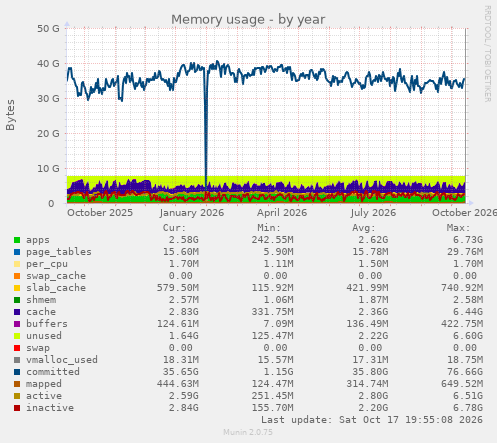This screenshot has width=497, height=443.
Task: Click the '40 G' axis tick label
Action: coord(48,64)
